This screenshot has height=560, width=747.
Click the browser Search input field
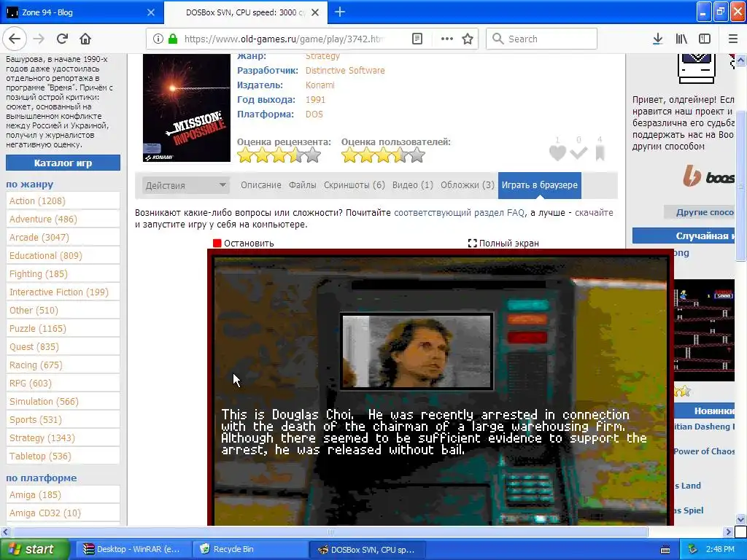[542, 39]
